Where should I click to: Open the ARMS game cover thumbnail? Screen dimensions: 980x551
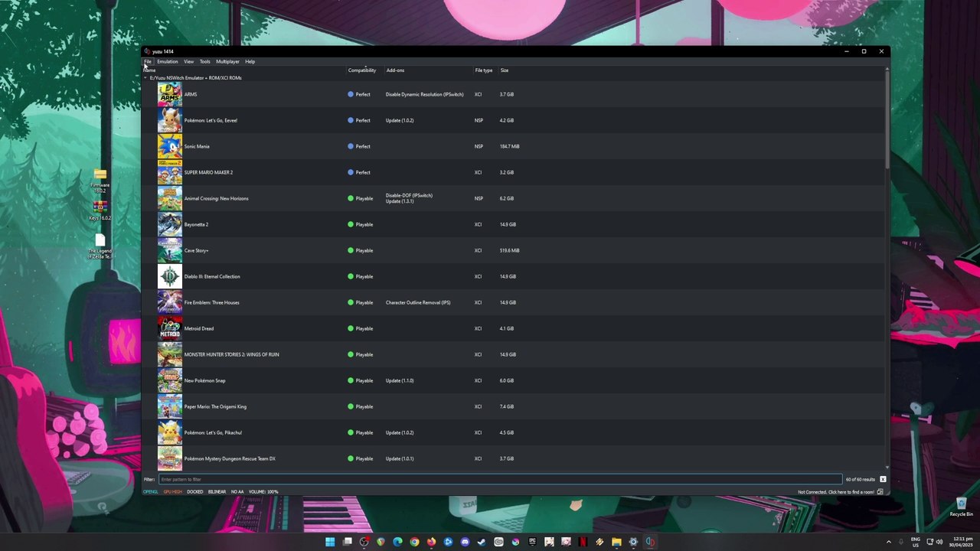point(170,94)
